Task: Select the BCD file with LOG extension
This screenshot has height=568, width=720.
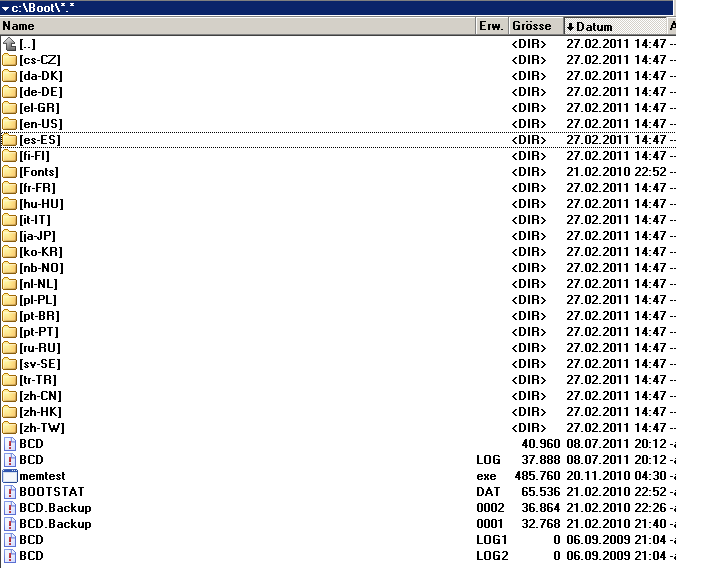Action: click(x=31, y=460)
